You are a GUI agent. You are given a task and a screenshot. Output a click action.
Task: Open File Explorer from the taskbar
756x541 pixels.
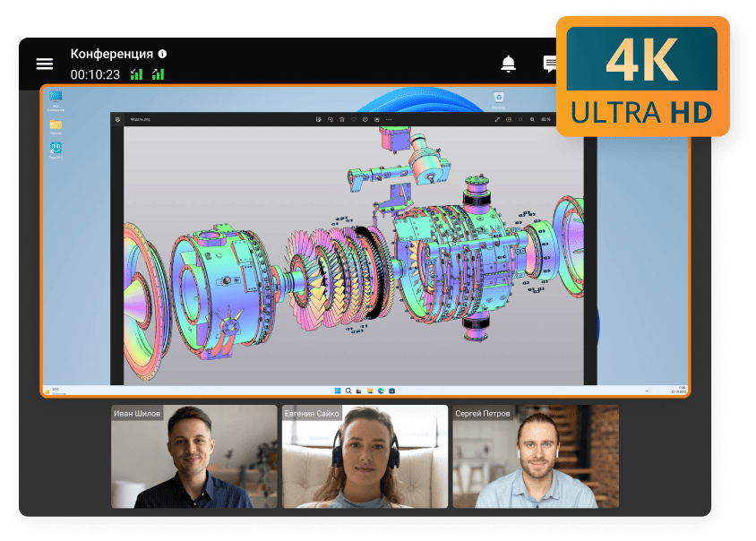tap(370, 391)
